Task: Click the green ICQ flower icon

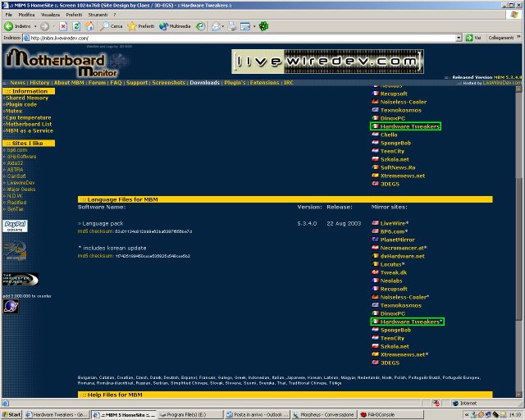Action: [x=264, y=26]
